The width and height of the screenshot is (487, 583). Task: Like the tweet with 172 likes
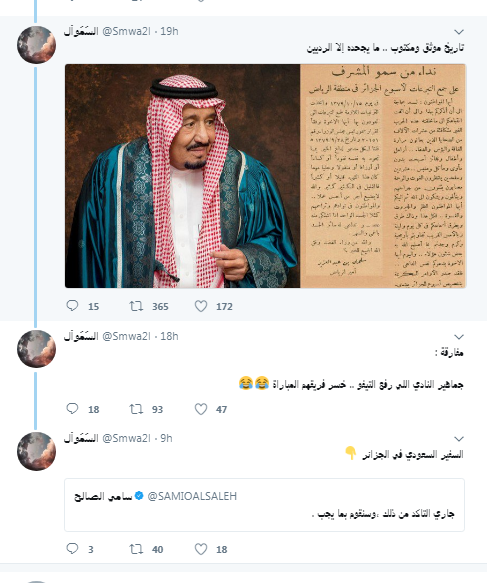[201, 306]
